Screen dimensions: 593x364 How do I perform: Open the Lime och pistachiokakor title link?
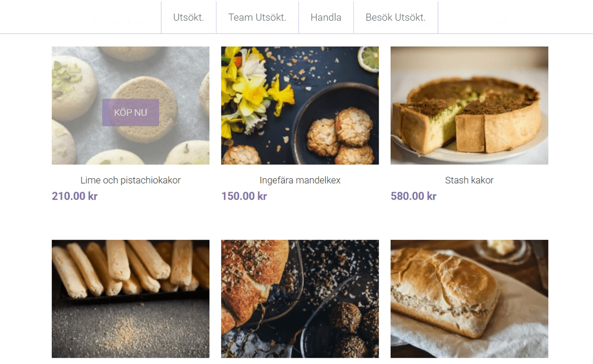coord(130,180)
